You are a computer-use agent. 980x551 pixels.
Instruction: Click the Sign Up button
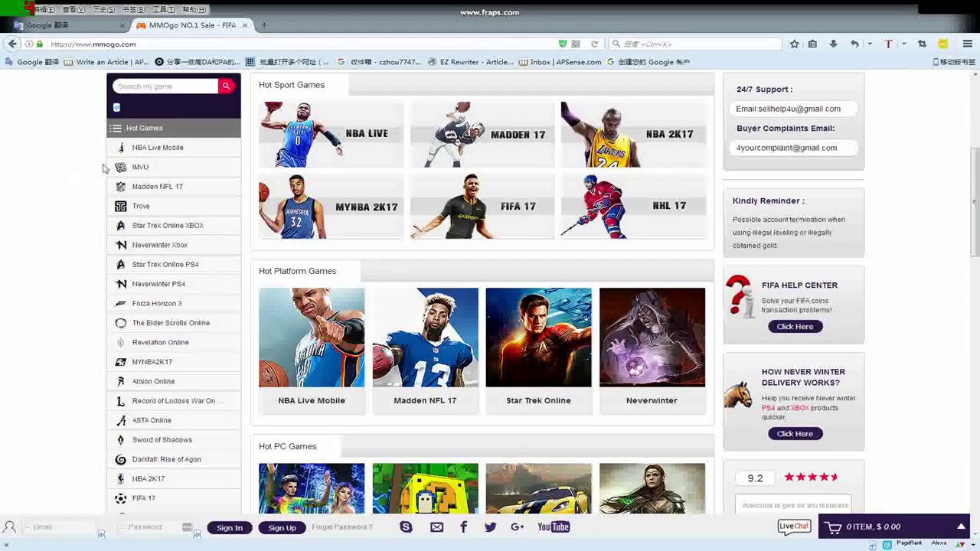(x=282, y=527)
